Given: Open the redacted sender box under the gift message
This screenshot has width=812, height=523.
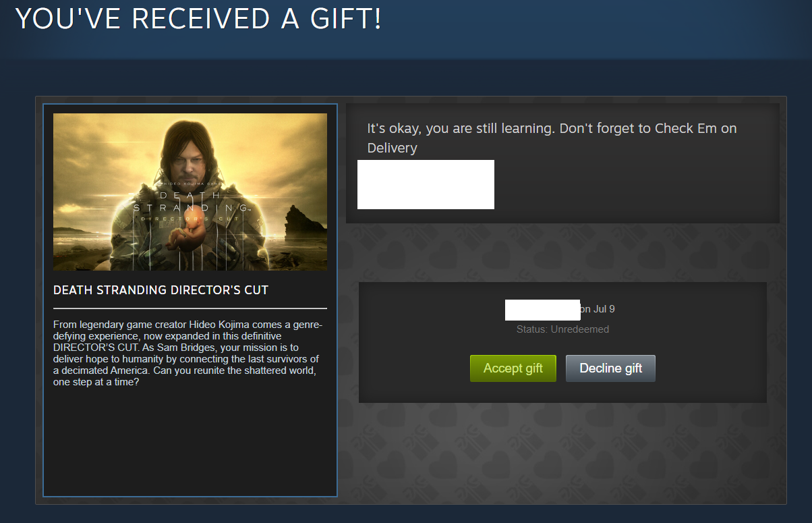Looking at the screenshot, I should point(426,184).
